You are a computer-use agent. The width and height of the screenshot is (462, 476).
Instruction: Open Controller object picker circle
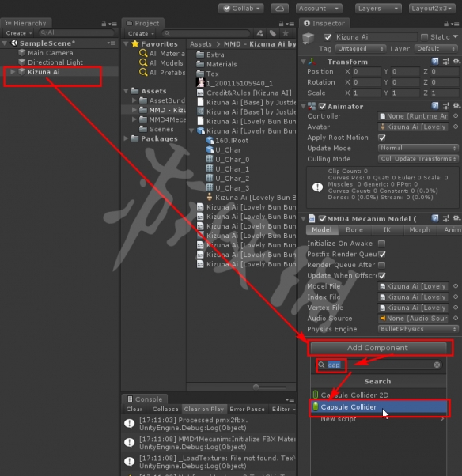(x=456, y=116)
